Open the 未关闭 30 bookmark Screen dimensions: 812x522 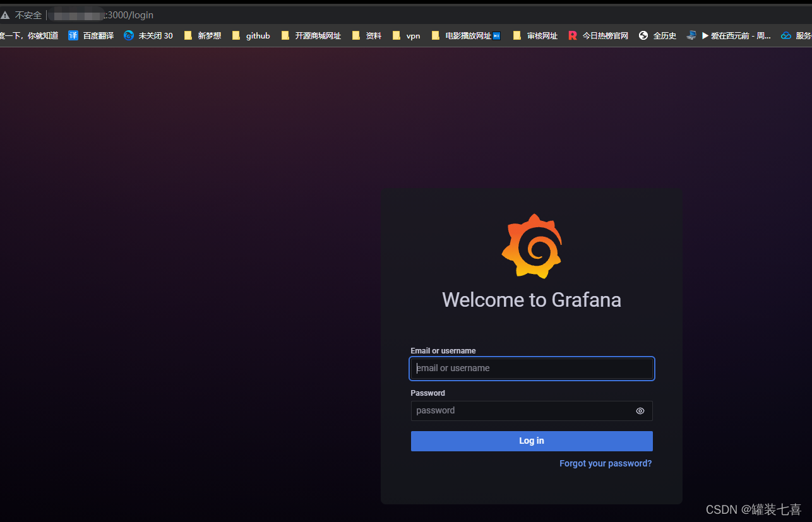(x=148, y=35)
